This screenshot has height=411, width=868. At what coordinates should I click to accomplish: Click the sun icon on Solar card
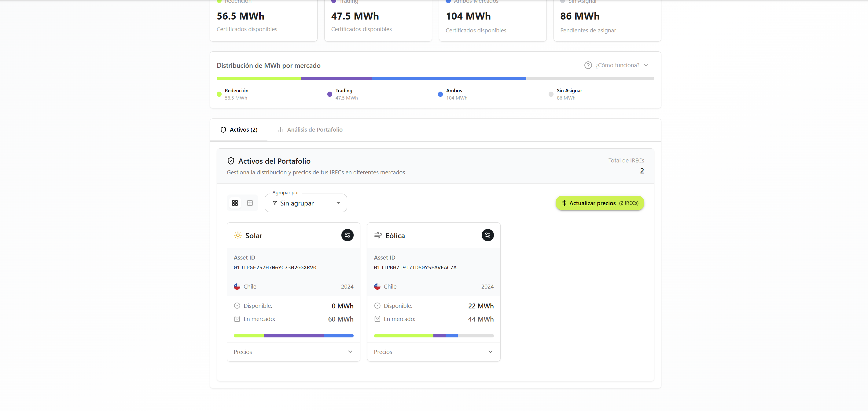(x=237, y=235)
